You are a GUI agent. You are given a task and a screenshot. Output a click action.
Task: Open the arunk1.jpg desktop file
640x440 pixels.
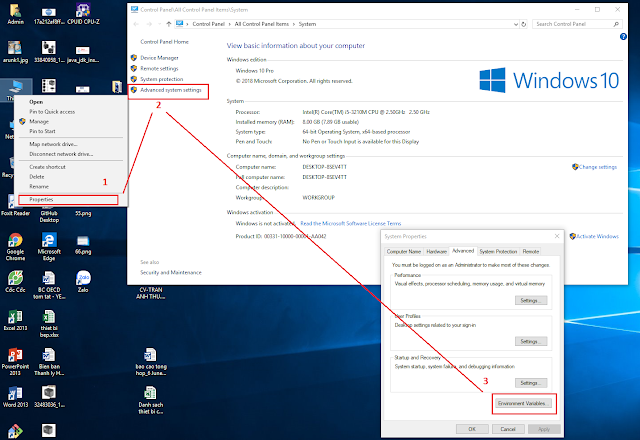[15, 52]
